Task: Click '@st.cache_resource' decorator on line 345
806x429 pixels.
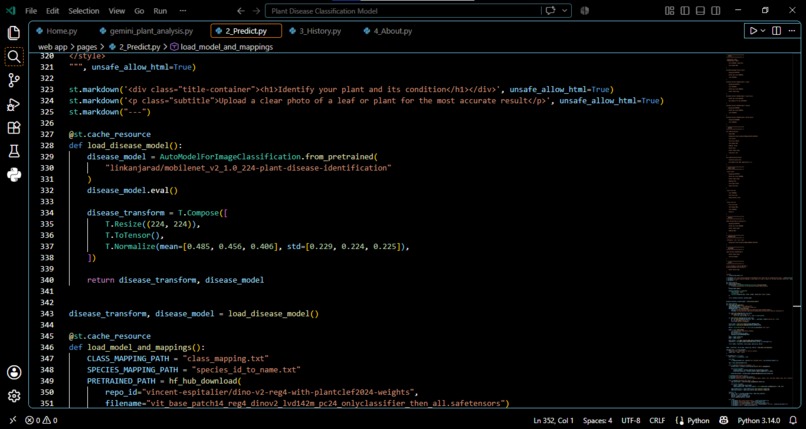Action: click(109, 336)
